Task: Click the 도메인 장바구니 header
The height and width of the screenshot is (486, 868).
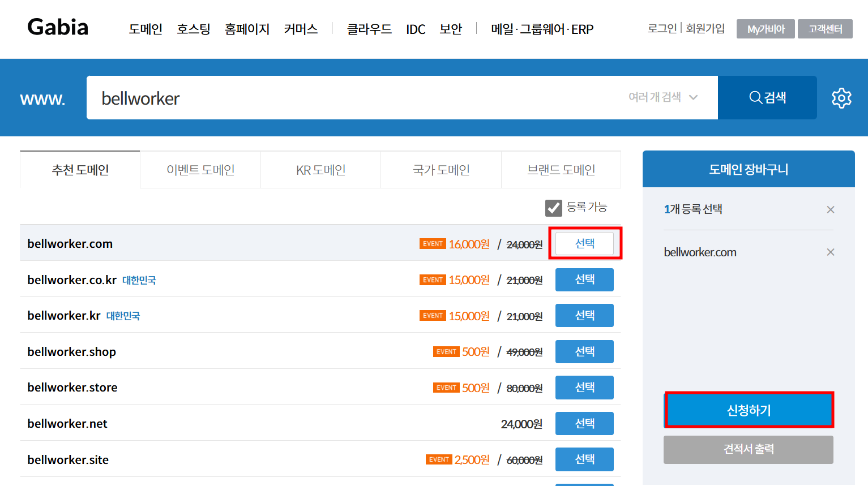Action: (749, 169)
